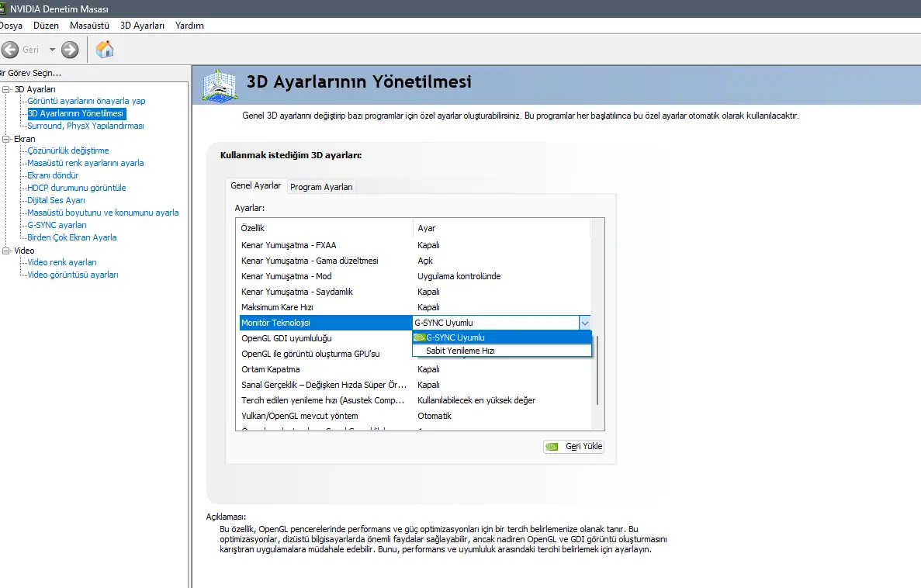Viewport: 921px width, 588px height.
Task: Select Maksimum Kare Hızı row
Action: 414,307
